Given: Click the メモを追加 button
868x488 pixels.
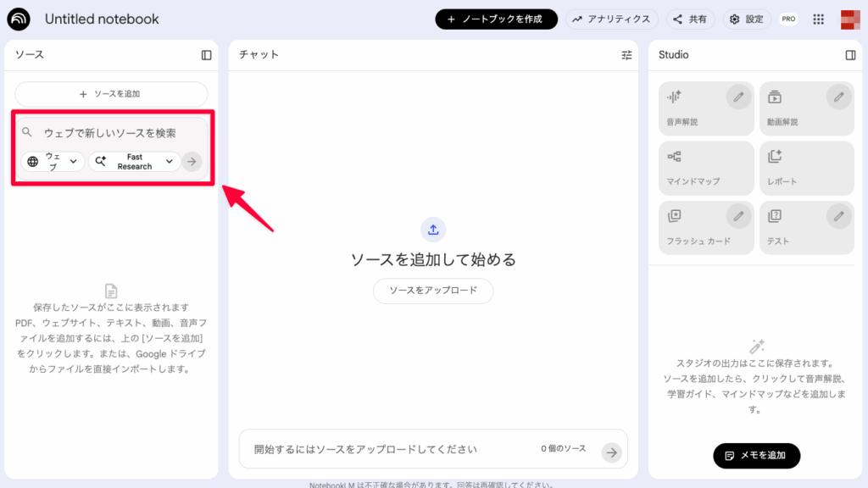Looking at the screenshot, I should coord(755,455).
